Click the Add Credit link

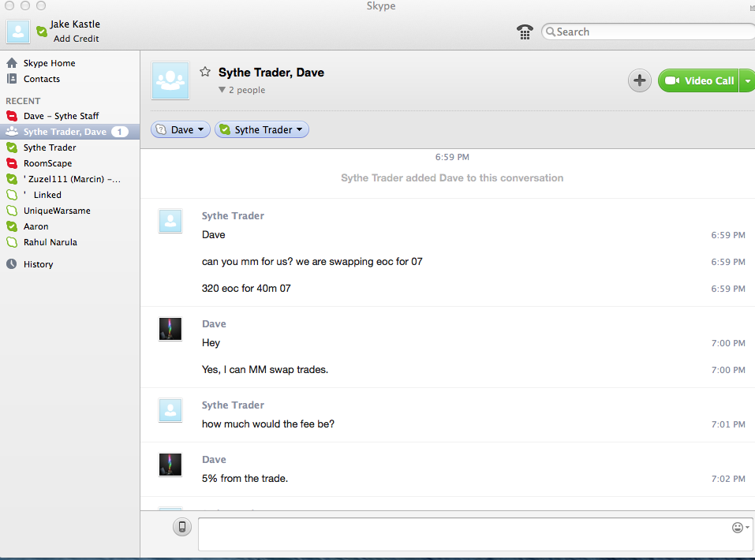[76, 39]
